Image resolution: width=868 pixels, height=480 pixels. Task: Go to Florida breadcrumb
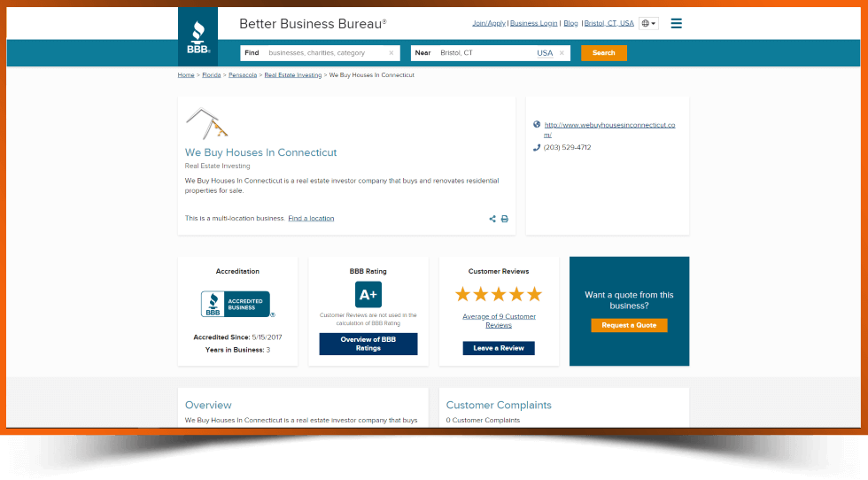[212, 75]
